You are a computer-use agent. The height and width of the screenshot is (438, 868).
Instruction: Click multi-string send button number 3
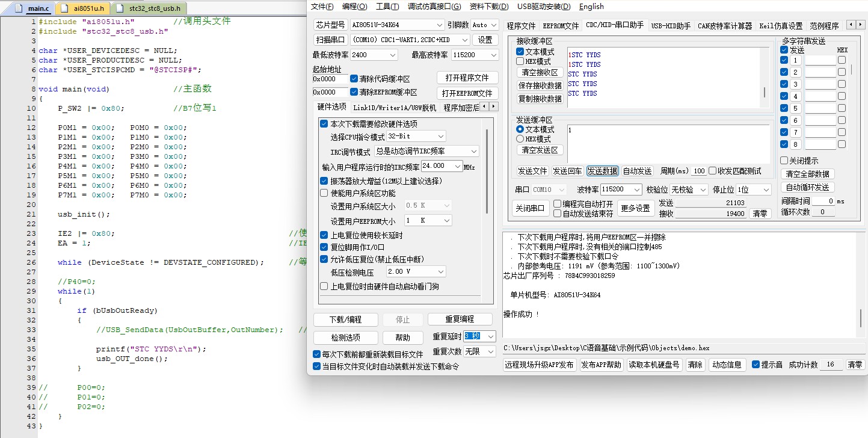[x=795, y=84]
